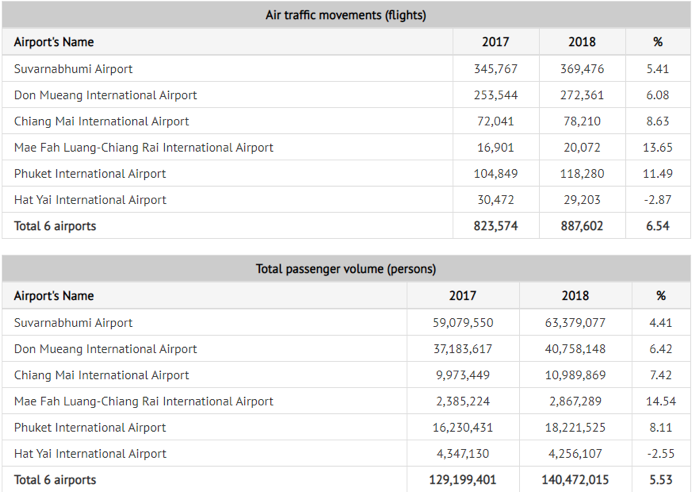Click the 14.54 percent cell
This screenshot has width=692, height=492.
click(x=659, y=401)
